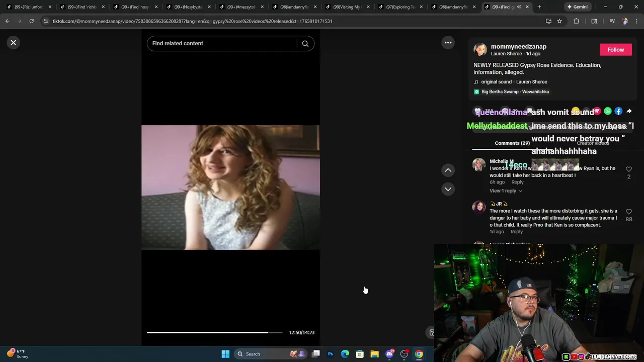
Task: Open mommyneedzanap profile avatar
Action: (x=480, y=50)
